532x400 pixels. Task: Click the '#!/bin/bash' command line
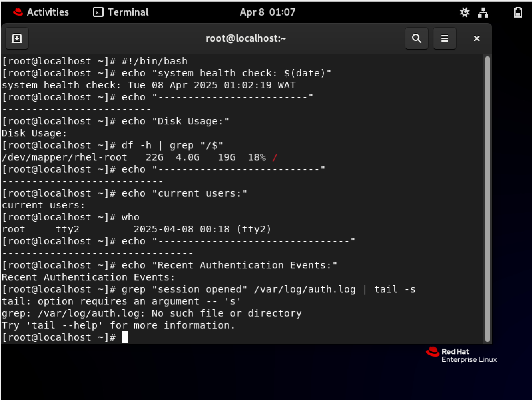[x=95, y=61]
